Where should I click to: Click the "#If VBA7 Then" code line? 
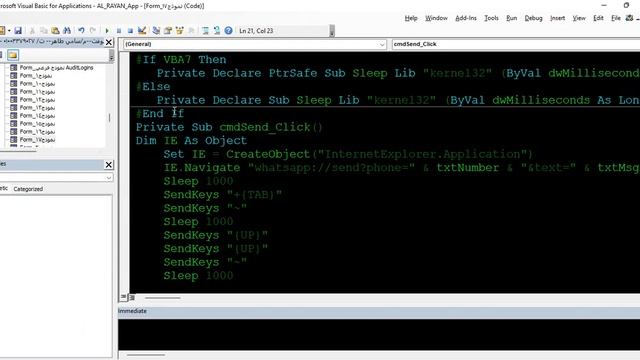(181, 60)
